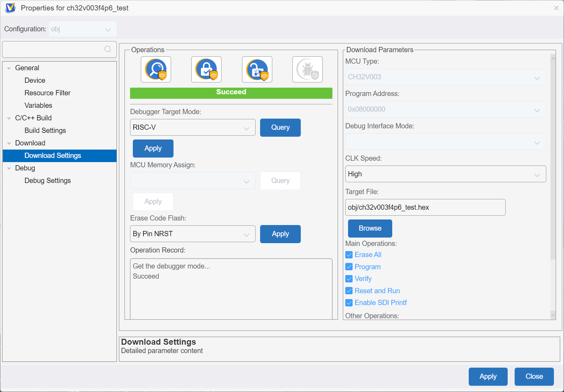Toggle the Reset and Run checkbox
Screen dimensions: 564x392
(349, 291)
